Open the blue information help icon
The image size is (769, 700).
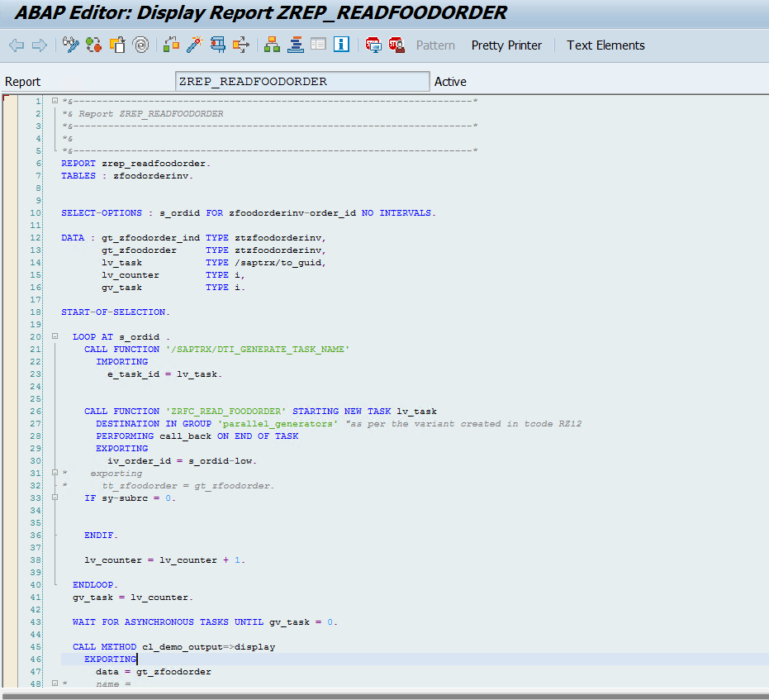(342, 45)
